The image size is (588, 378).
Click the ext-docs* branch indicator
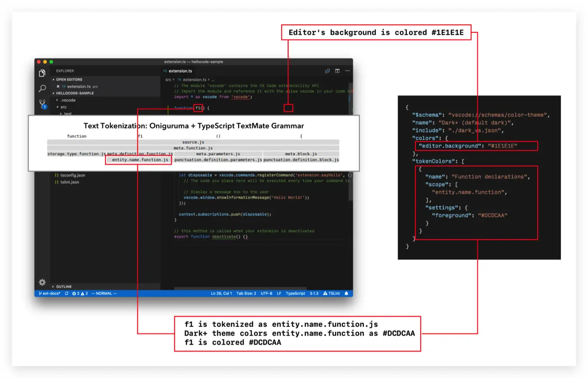click(x=50, y=294)
